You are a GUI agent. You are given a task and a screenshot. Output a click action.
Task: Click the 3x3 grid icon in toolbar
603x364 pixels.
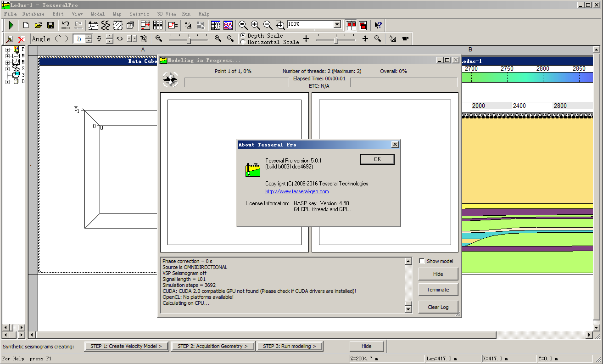tap(158, 25)
